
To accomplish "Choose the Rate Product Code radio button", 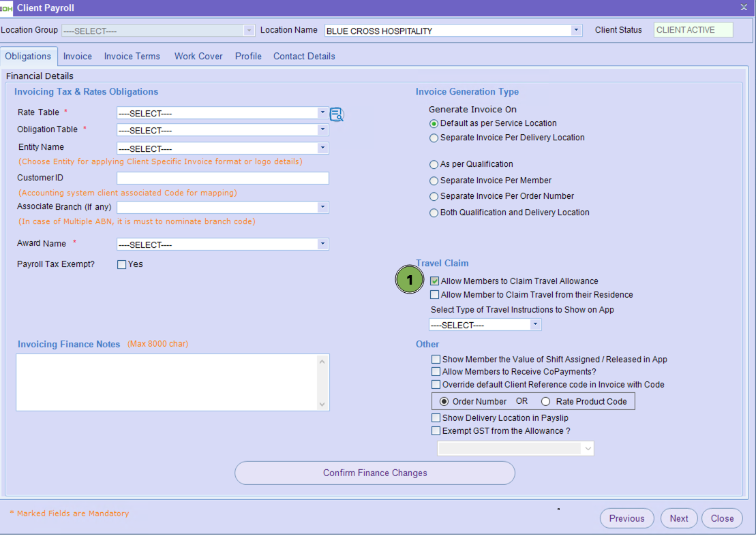I will 545,401.
